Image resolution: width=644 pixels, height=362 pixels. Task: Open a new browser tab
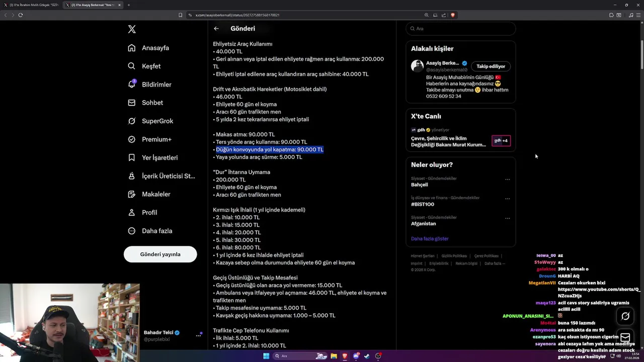pos(128,5)
